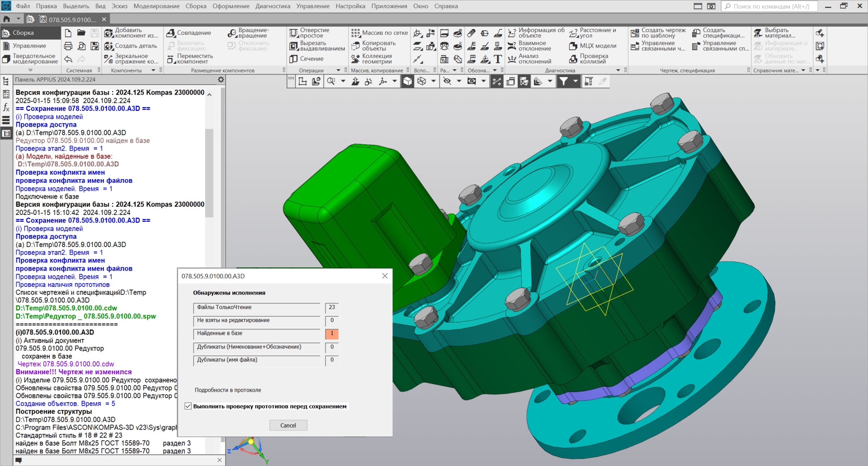Run Проверка коллизий
The height and width of the screenshot is (466, 868).
tap(589, 59)
